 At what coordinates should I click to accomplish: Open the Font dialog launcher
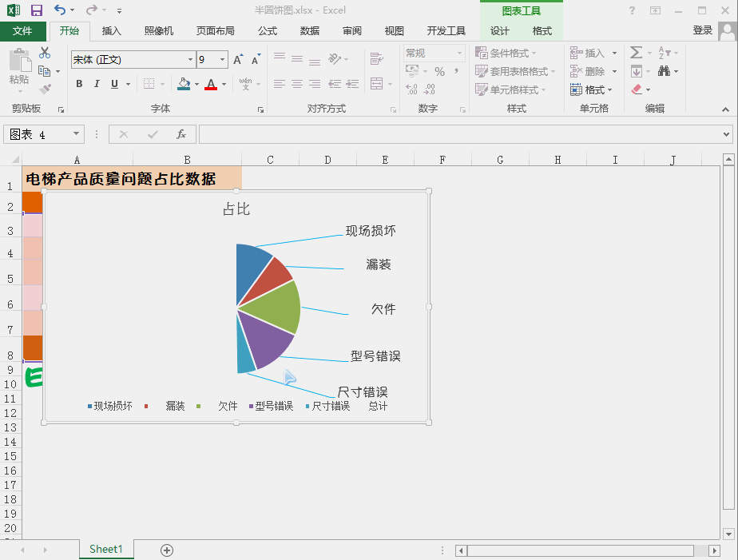(260, 109)
